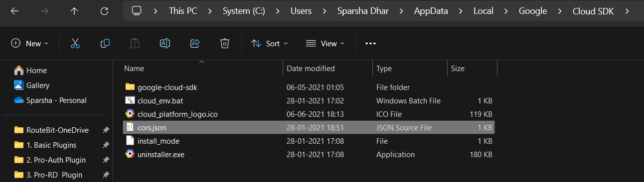The height and width of the screenshot is (182, 644).
Task: Open 3. Pro-RD Plugin pinned folder
Action: point(48,175)
